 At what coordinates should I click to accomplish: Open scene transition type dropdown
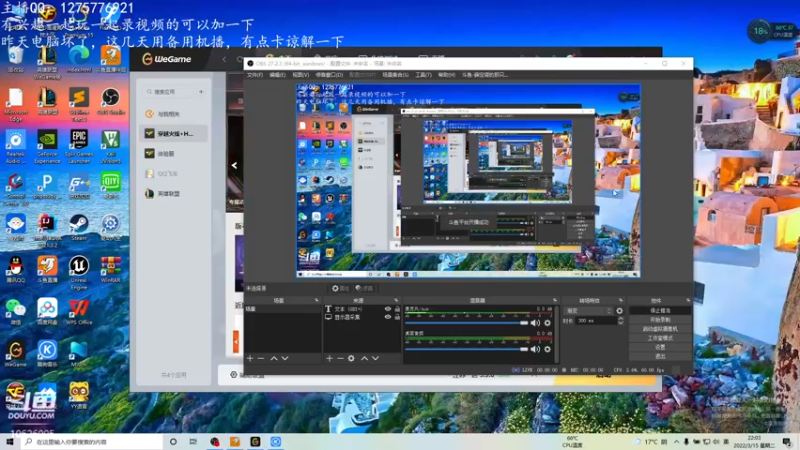pyautogui.click(x=588, y=311)
